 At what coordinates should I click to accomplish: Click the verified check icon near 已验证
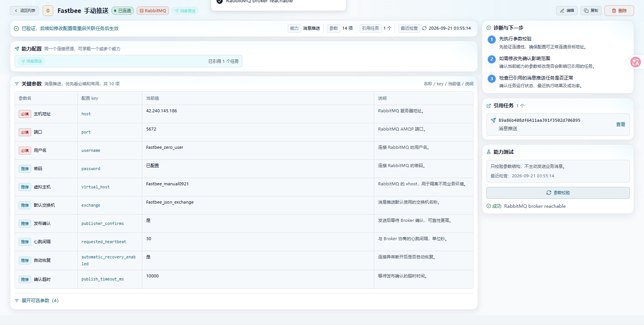16,29
